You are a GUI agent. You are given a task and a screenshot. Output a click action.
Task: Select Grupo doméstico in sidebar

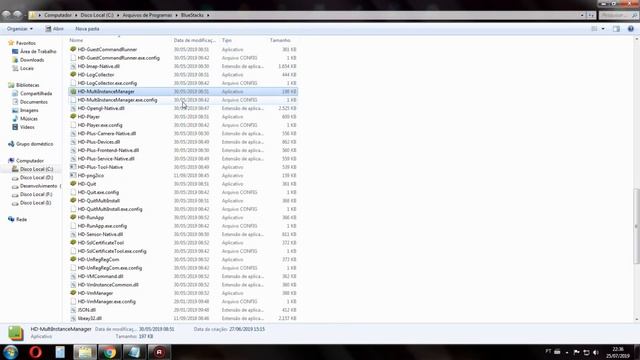34,144
